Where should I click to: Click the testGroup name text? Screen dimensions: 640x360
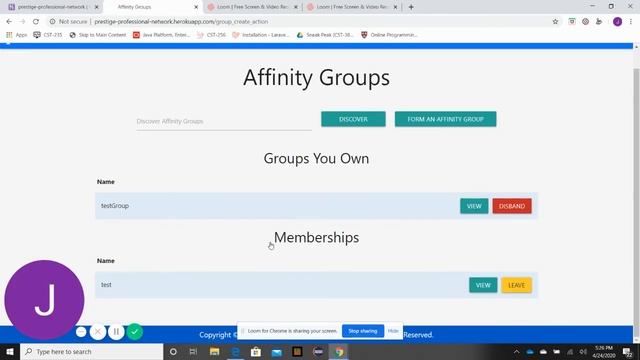tap(115, 206)
